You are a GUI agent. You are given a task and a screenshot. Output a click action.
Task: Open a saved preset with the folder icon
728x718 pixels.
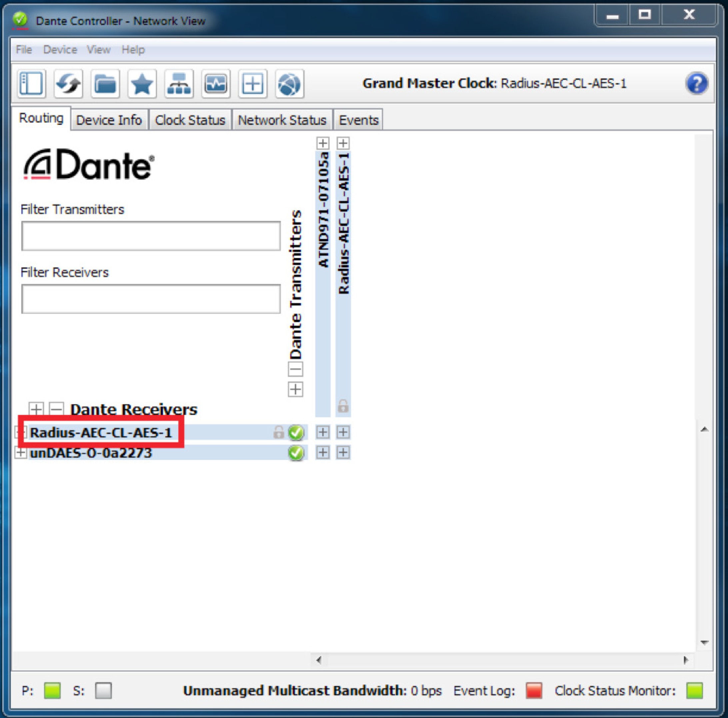105,84
